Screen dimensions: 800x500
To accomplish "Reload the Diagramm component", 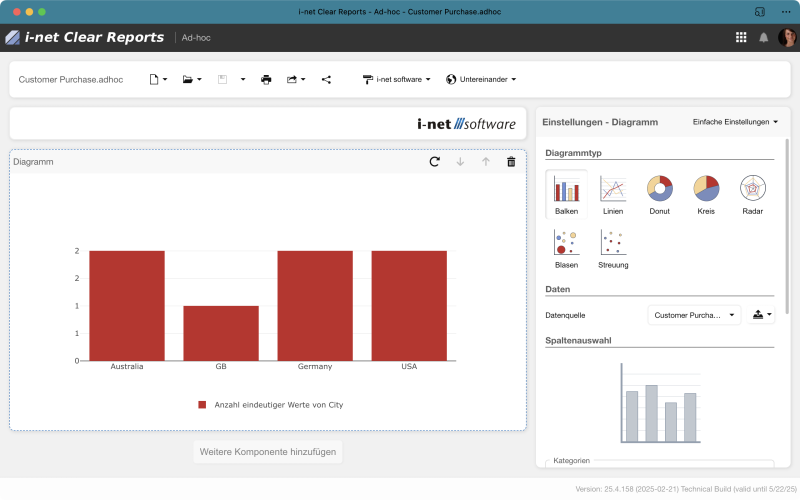I will click(434, 162).
